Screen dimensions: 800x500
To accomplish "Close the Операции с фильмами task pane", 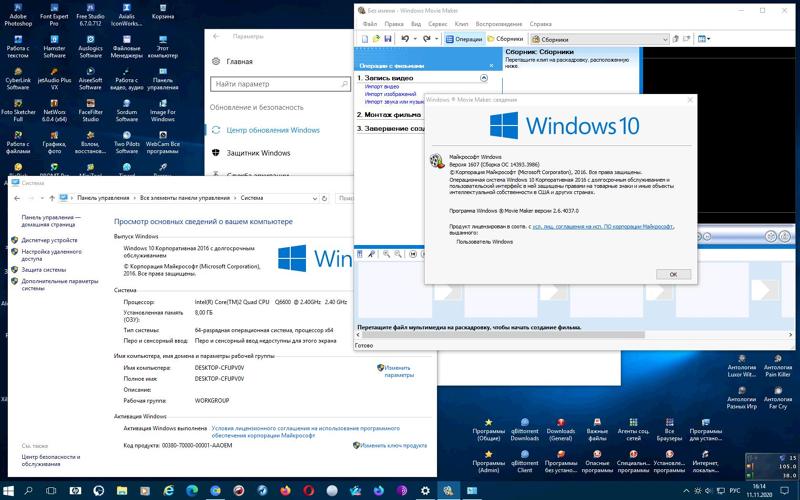I will tap(491, 66).
